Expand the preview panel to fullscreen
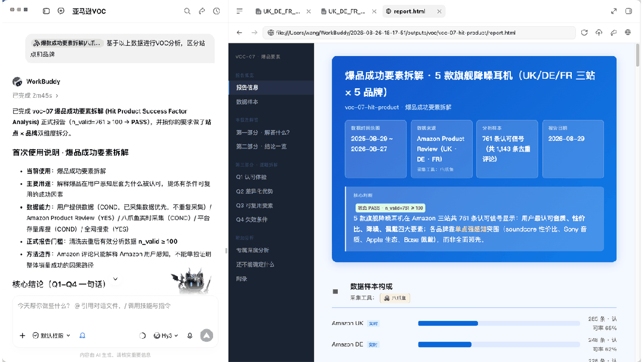Viewport: 644px width, 362px height. [x=614, y=11]
